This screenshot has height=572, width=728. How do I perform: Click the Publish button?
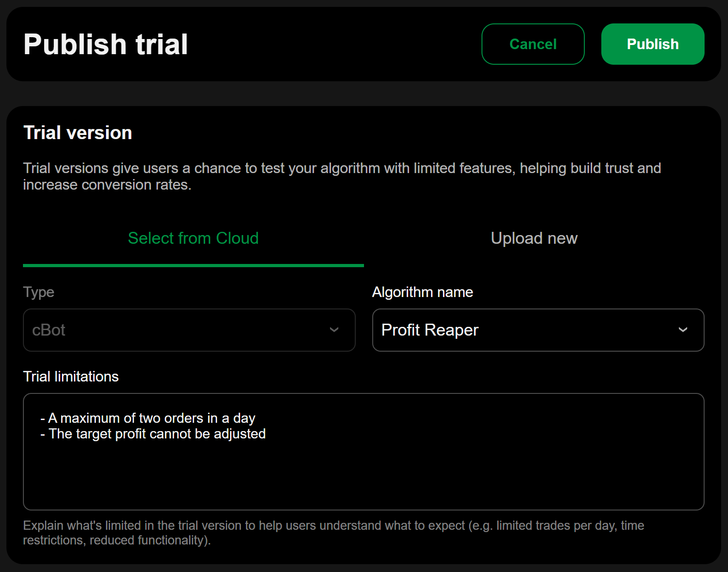pos(652,44)
